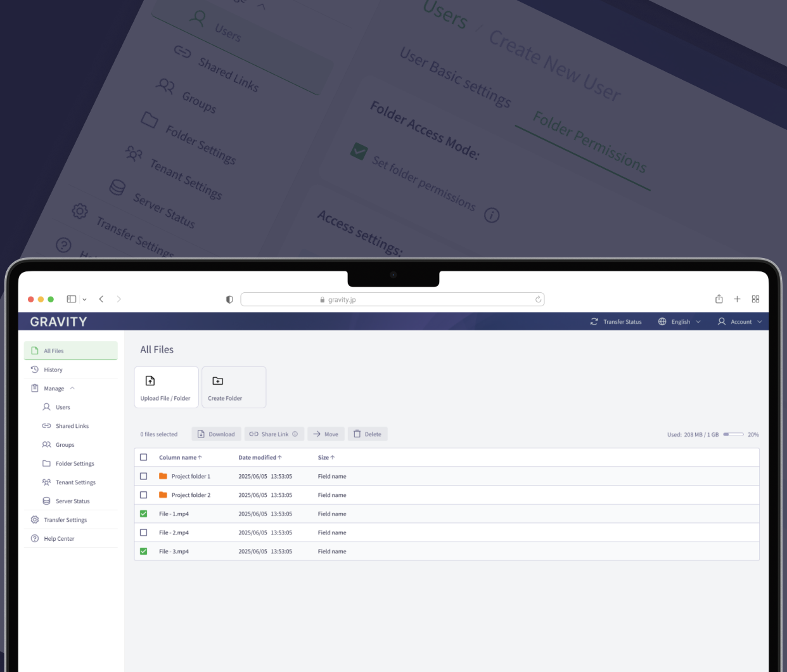
Task: Click the Server Status database icon
Action: click(x=46, y=501)
